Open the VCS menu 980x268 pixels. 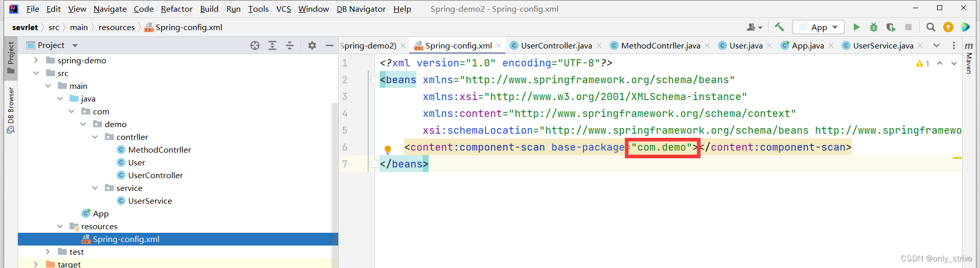coord(284,9)
